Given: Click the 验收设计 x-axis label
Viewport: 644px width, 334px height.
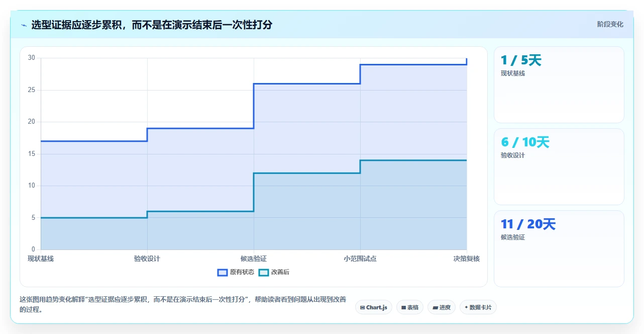Looking at the screenshot, I should click(147, 259).
